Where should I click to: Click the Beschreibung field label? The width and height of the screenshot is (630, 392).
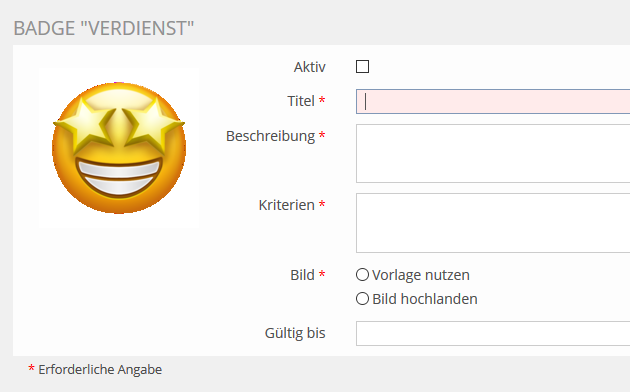(x=270, y=137)
